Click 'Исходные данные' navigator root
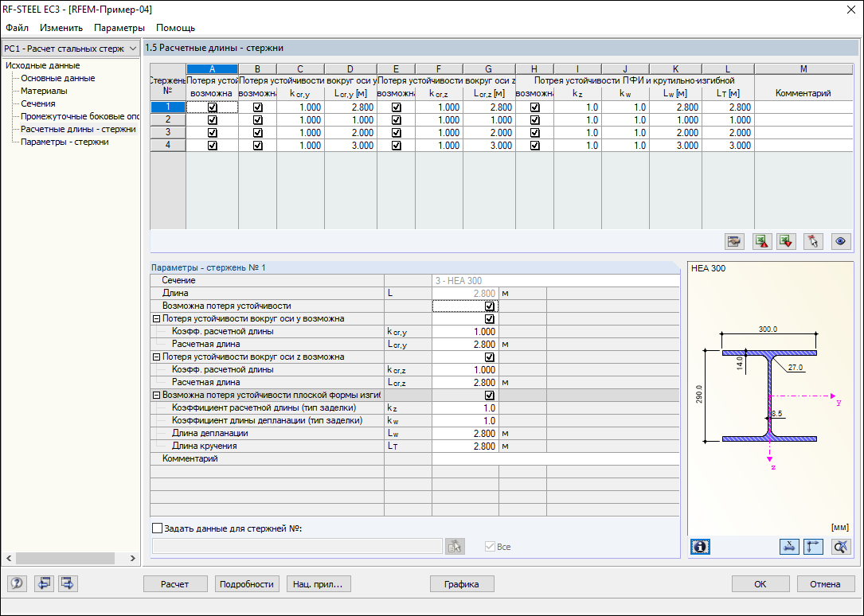The width and height of the screenshot is (864, 616). (43, 65)
